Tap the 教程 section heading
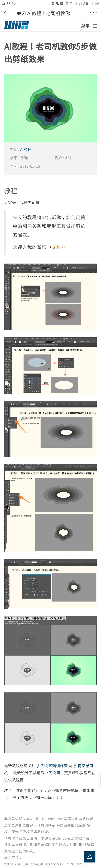Image resolution: width=101 pixels, height=868 pixels. (x=10, y=191)
